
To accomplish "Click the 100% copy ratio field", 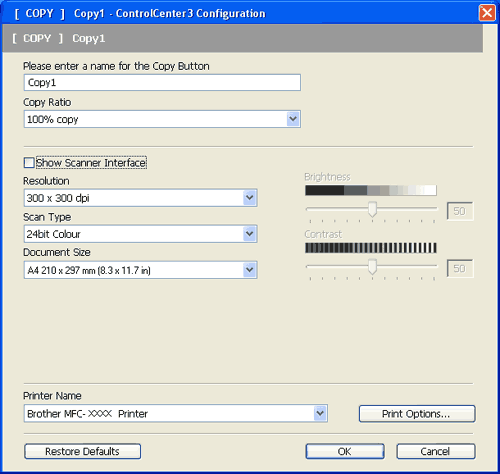I will coord(162,119).
